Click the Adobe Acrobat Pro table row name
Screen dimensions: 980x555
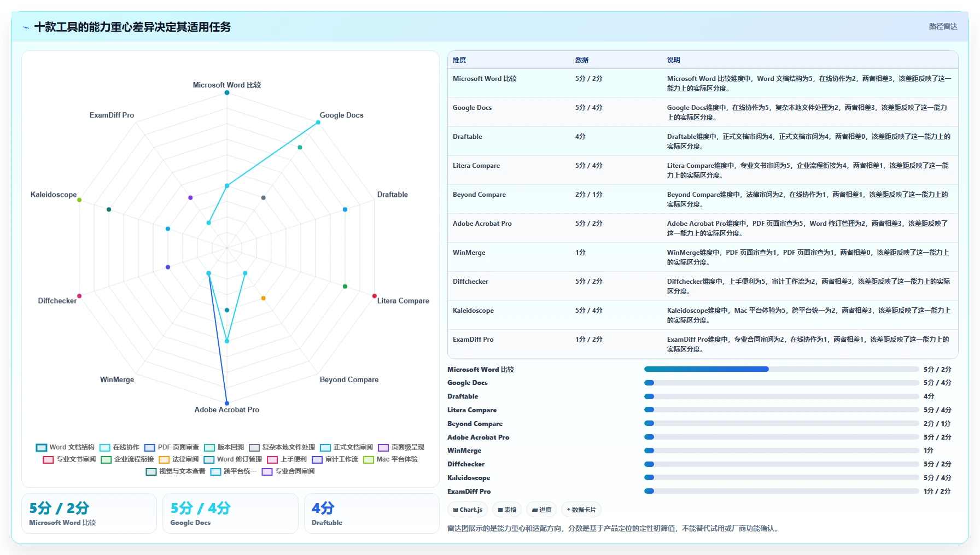pyautogui.click(x=482, y=224)
